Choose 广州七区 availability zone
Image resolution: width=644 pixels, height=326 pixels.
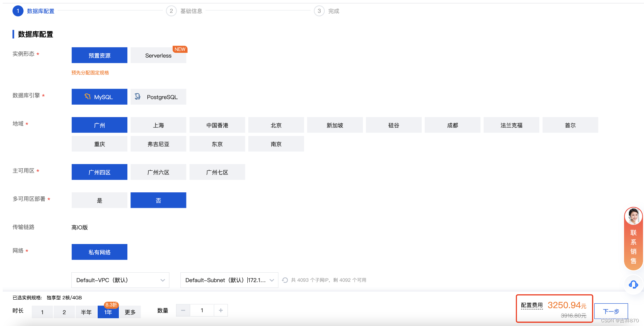(x=217, y=172)
